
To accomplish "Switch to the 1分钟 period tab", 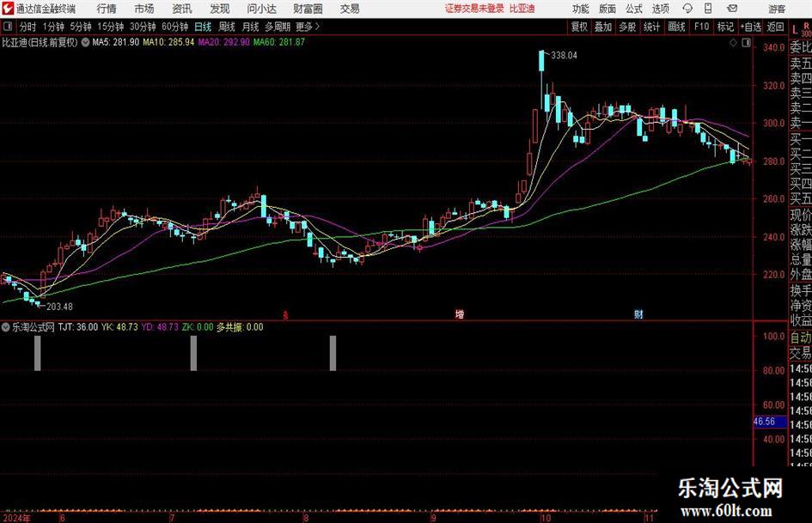I will click(53, 27).
